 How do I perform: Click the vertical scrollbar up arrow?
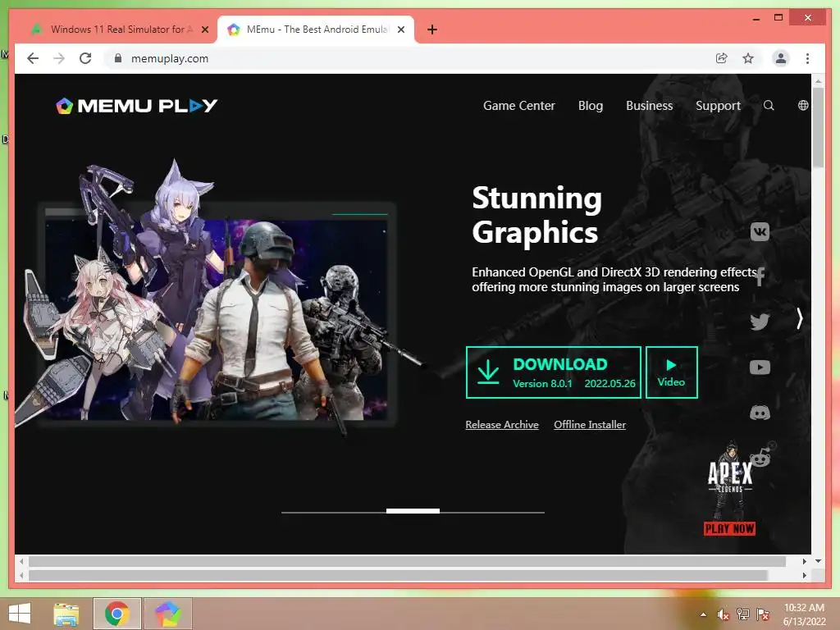pyautogui.click(x=818, y=81)
